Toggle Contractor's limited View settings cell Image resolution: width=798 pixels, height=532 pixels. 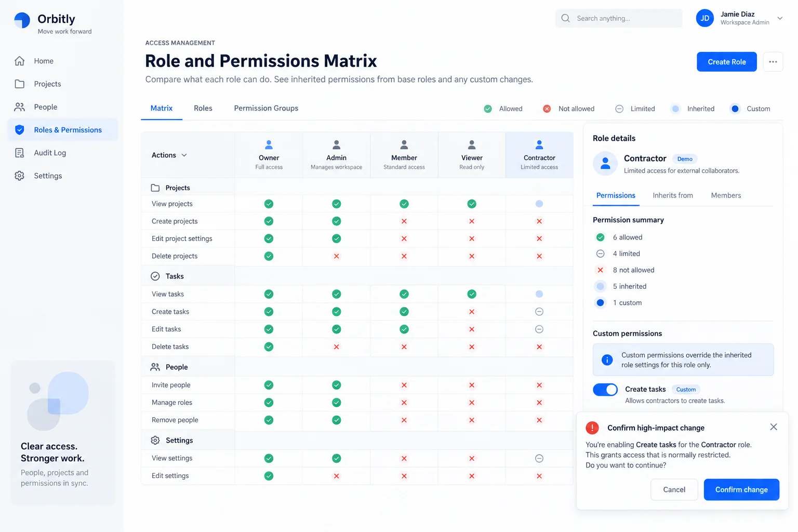(x=539, y=458)
